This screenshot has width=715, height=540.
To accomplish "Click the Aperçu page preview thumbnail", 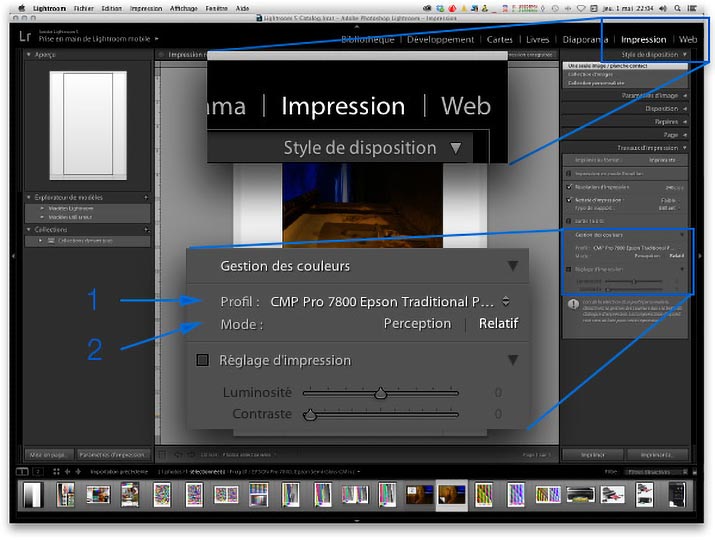I will [88, 125].
